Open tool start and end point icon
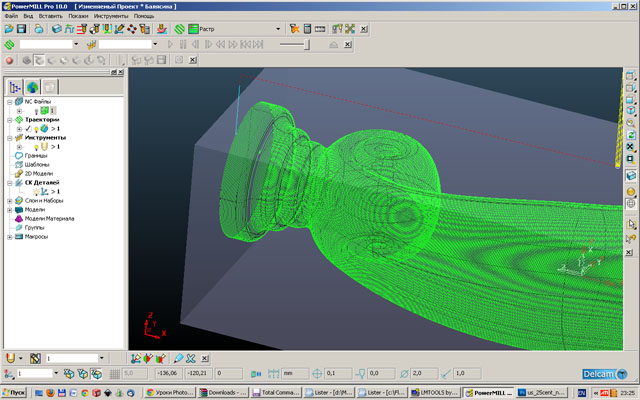The height and width of the screenshot is (400, 640). [x=94, y=29]
